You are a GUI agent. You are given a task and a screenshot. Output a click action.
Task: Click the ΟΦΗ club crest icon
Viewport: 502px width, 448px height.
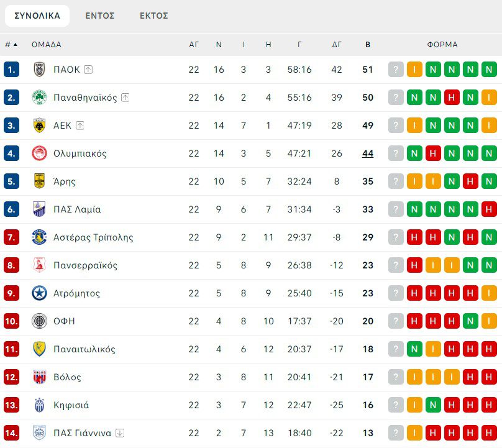[x=39, y=321]
